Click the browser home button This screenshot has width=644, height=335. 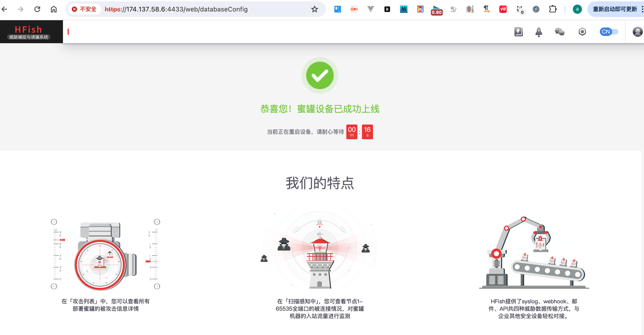(53, 9)
